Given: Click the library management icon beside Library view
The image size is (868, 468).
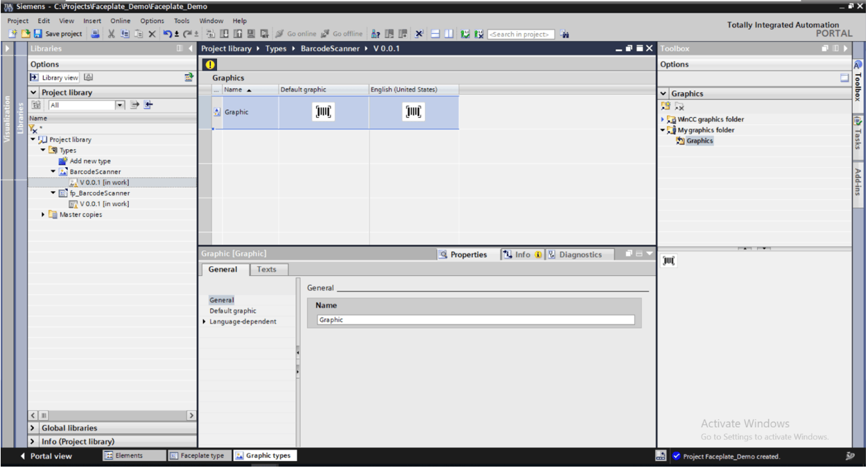Looking at the screenshot, I should [89, 78].
